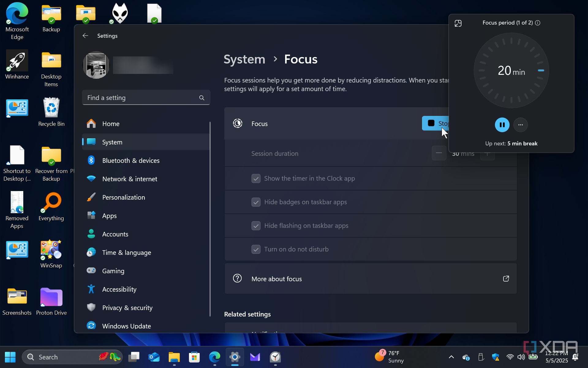588x368 pixels.
Task: Open Gaming settings
Action: click(146, 271)
